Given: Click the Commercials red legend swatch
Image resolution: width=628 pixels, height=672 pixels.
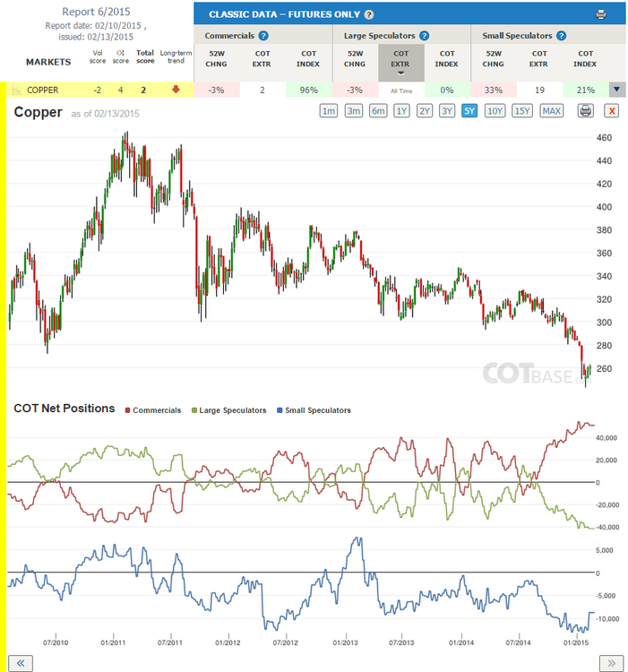Looking at the screenshot, I should (x=127, y=410).
